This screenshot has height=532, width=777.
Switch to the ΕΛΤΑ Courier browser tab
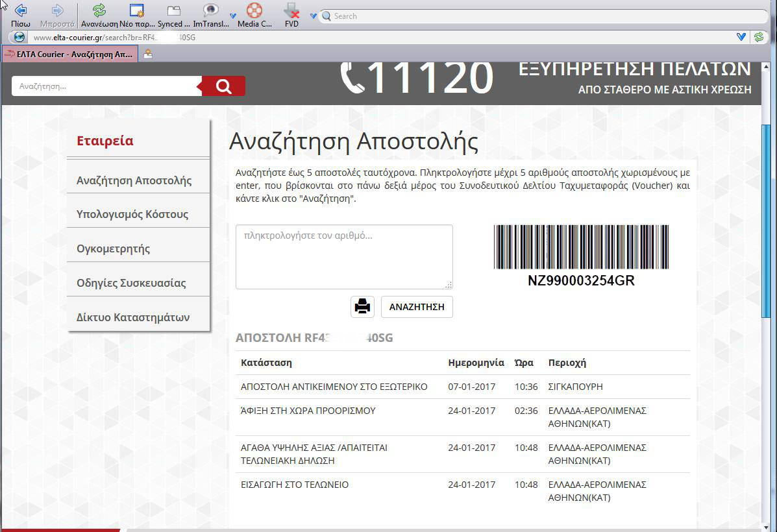tap(70, 54)
